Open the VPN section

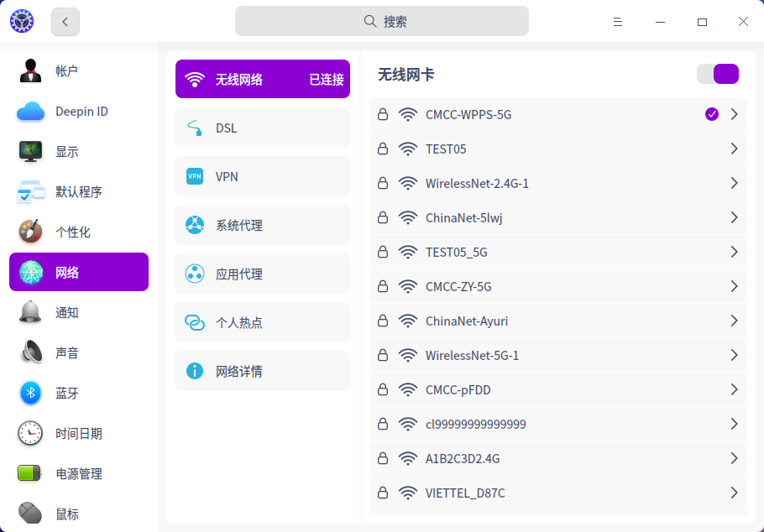pyautogui.click(x=263, y=176)
